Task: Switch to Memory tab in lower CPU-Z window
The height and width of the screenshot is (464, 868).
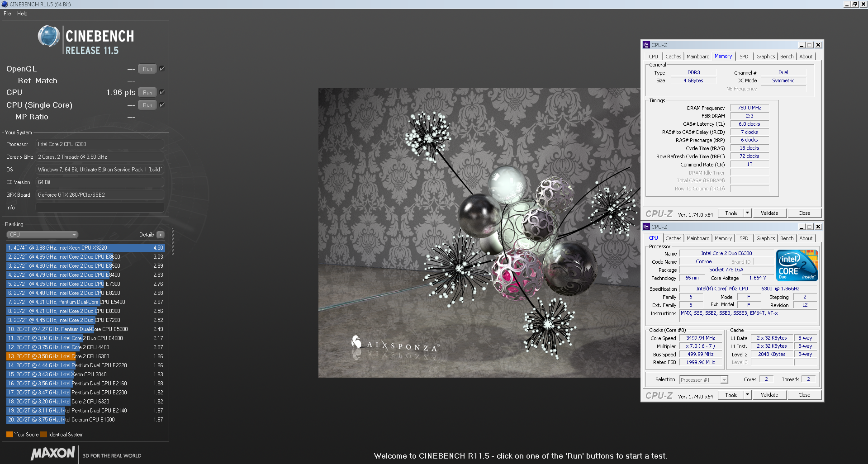Action: tap(723, 238)
